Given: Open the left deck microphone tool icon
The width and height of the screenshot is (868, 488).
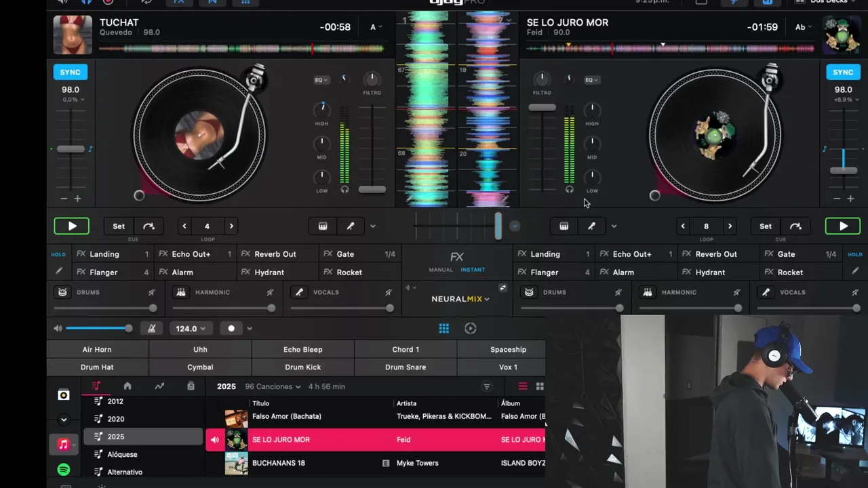Looking at the screenshot, I should coord(351,226).
